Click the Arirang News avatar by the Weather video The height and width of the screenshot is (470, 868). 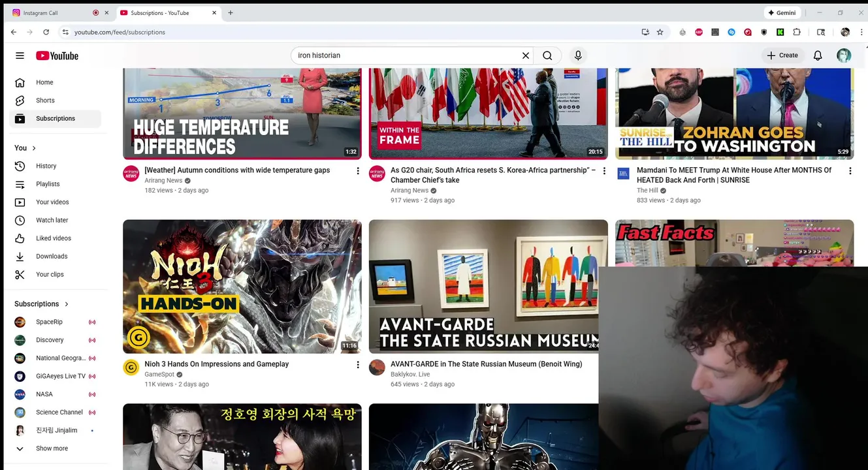[131, 174]
